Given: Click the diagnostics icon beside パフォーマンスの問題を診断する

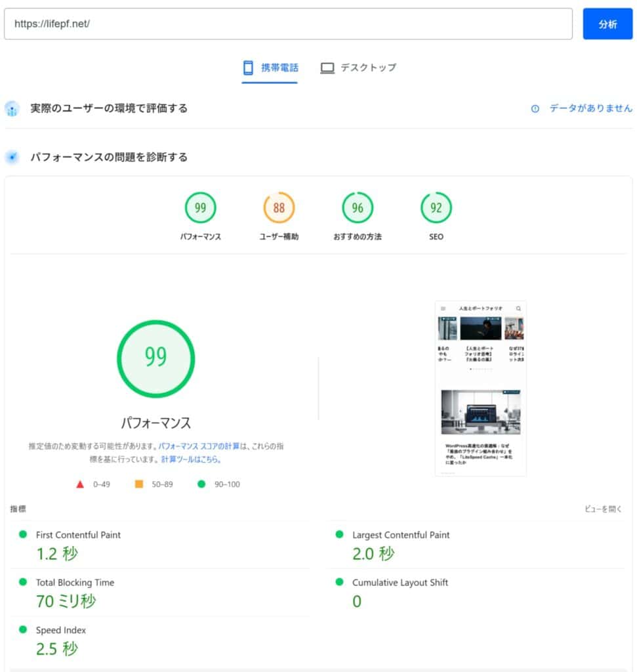Looking at the screenshot, I should [x=12, y=157].
